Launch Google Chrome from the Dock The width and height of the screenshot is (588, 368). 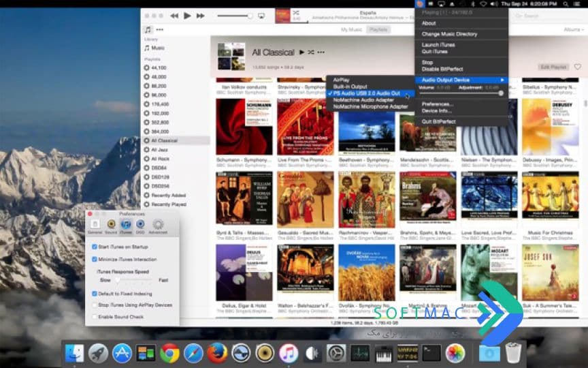point(169,354)
